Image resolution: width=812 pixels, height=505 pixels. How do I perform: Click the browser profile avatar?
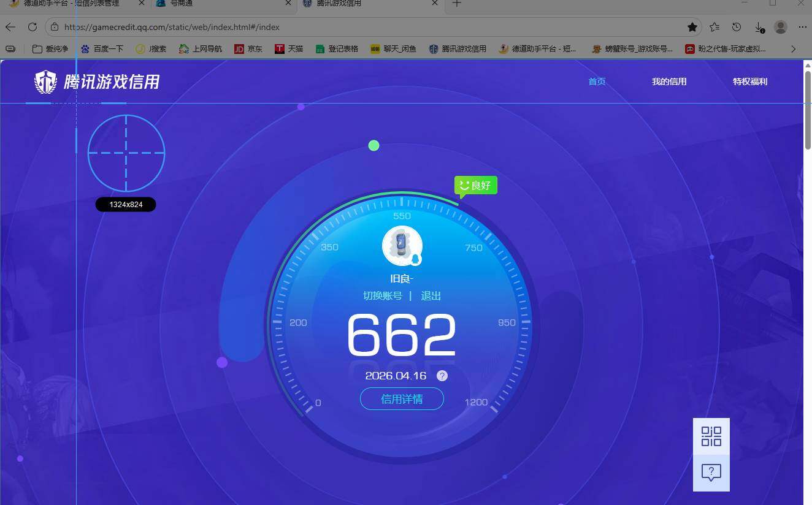point(781,27)
